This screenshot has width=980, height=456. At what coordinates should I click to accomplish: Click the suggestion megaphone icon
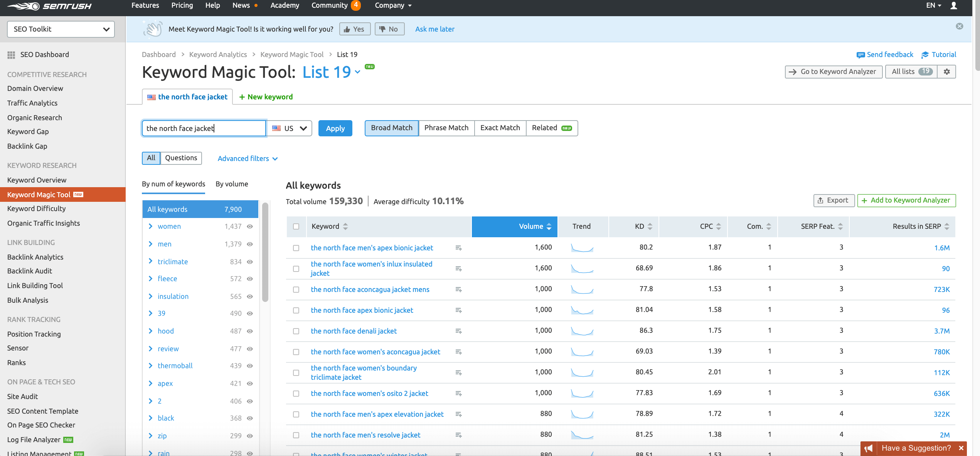[868, 448]
